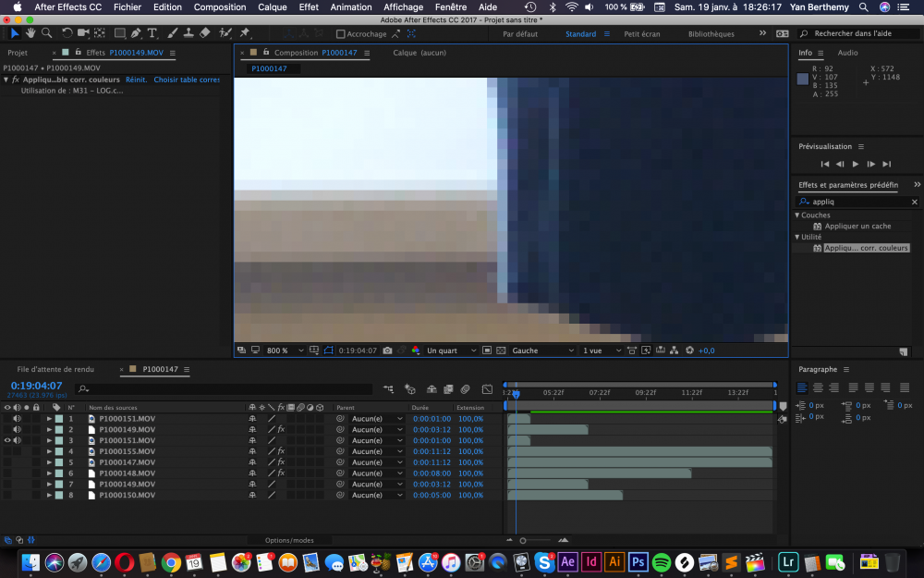Open the 800 % magnification dropdown

click(278, 350)
